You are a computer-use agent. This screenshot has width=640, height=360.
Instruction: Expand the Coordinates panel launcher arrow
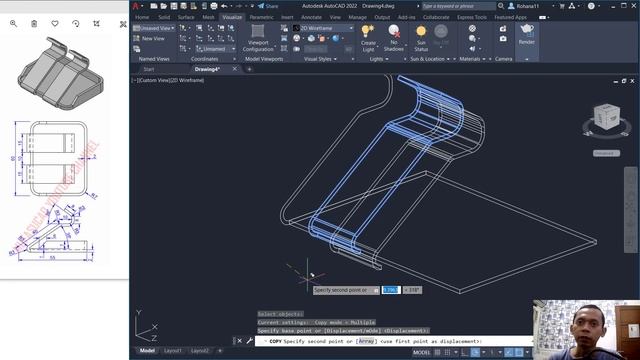[x=235, y=59]
